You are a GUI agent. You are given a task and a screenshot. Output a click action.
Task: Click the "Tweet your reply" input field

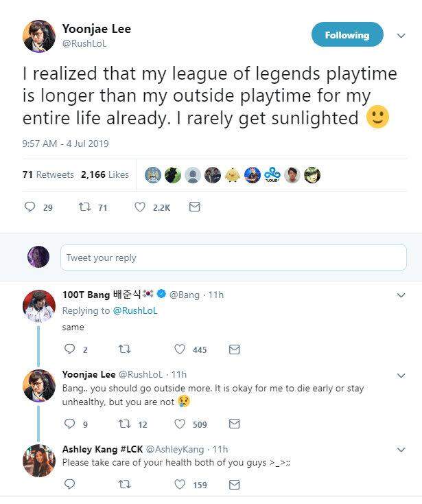coord(233,257)
